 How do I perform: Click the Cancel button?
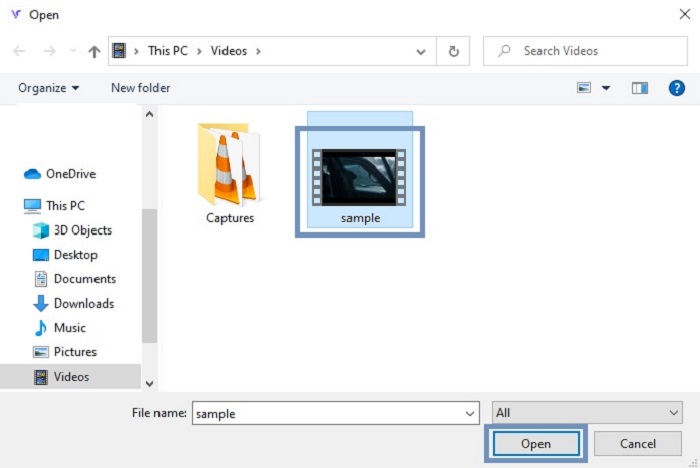coord(638,443)
